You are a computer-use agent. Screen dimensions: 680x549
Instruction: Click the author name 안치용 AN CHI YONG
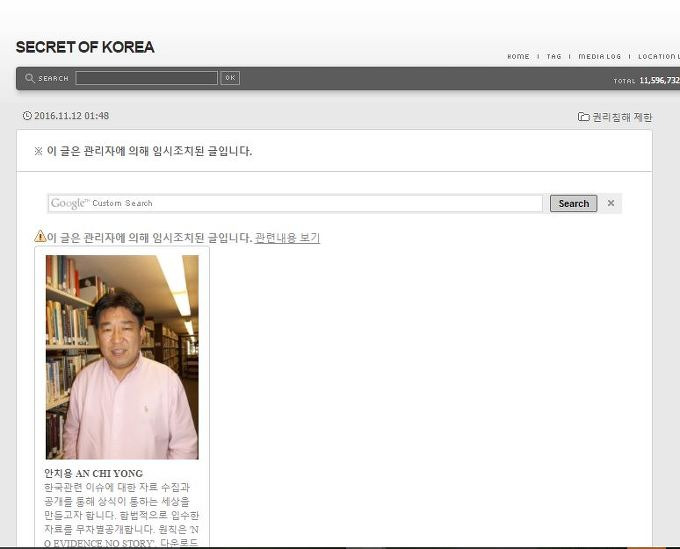(x=93, y=473)
